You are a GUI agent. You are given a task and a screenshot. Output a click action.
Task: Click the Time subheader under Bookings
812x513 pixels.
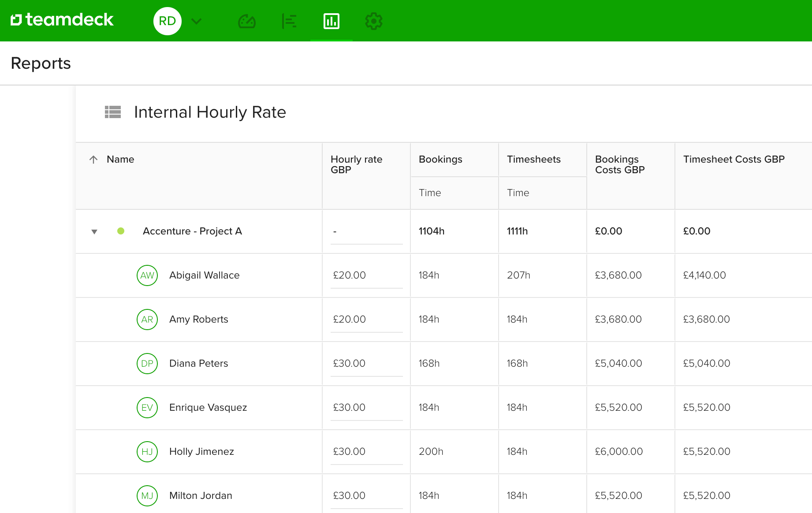coord(430,193)
